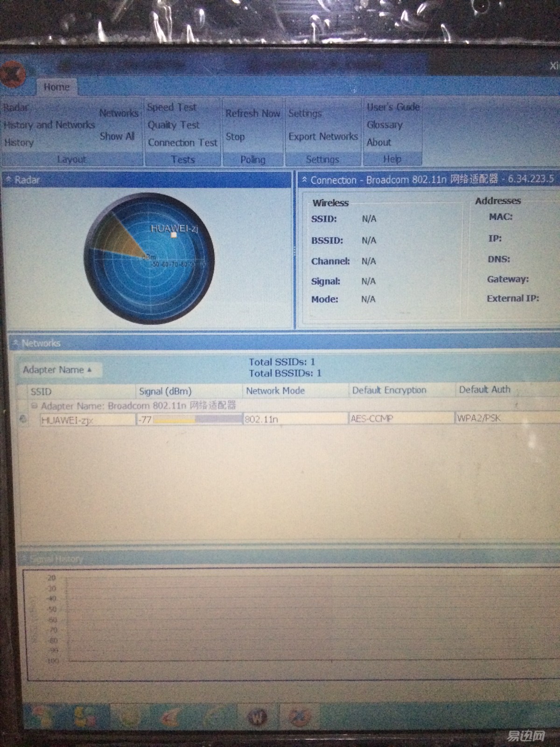Click Default Encryption column header
This screenshot has height=747, width=560.
point(402,390)
